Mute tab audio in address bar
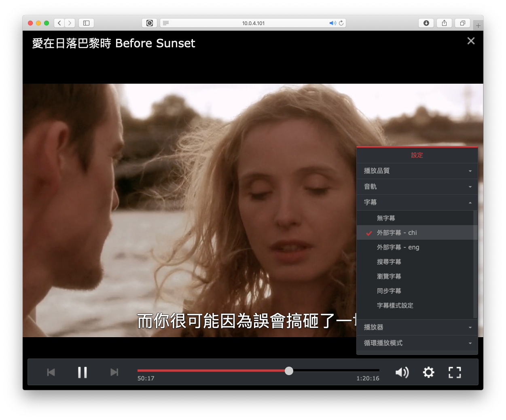Screen dimensions: 506x420 pyautogui.click(x=332, y=23)
